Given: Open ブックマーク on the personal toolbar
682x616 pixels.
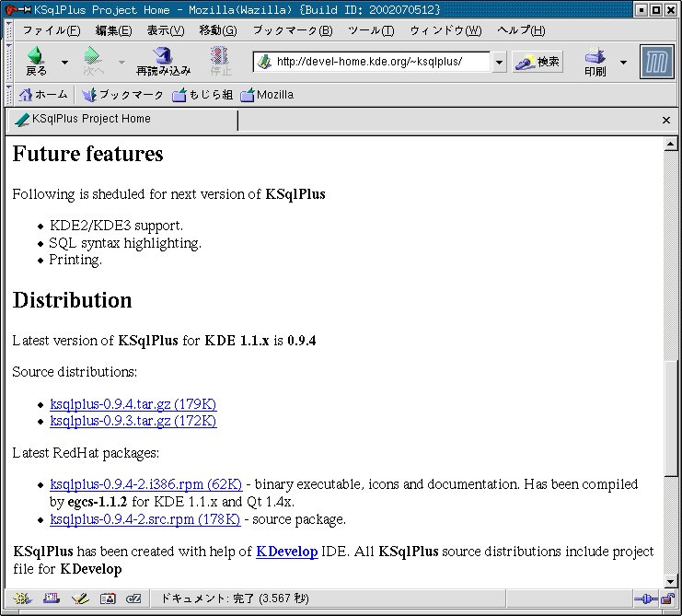Looking at the screenshot, I should 122,95.
